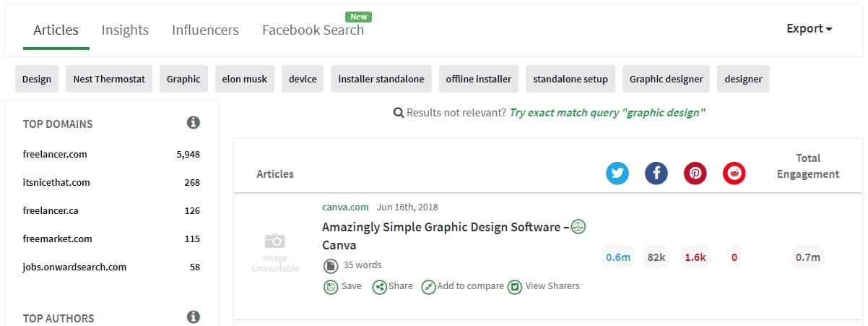Switch to the Insights tab
The width and height of the screenshot is (868, 326).
pyautogui.click(x=125, y=30)
